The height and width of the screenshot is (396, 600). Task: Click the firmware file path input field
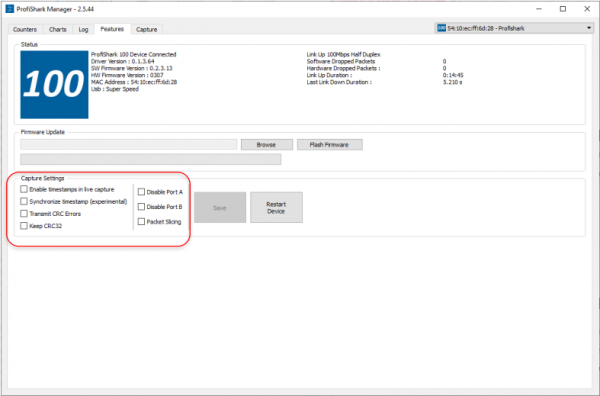129,145
